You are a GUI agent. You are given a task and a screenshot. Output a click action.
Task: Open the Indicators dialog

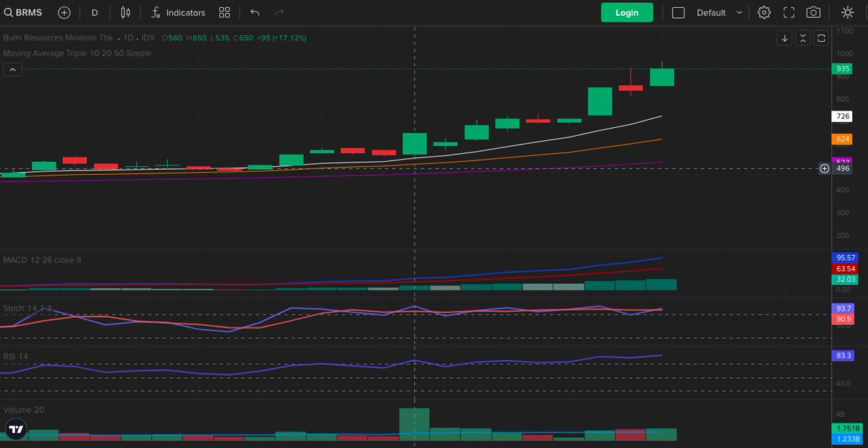[178, 12]
